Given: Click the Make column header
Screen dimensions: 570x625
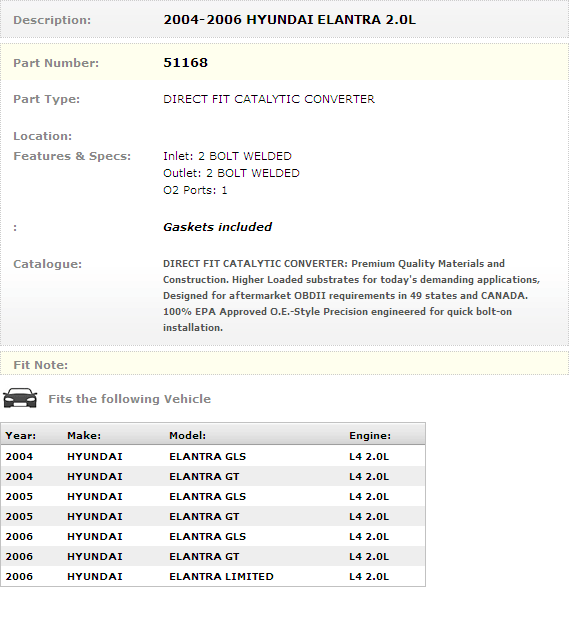Looking at the screenshot, I should tap(84, 435).
